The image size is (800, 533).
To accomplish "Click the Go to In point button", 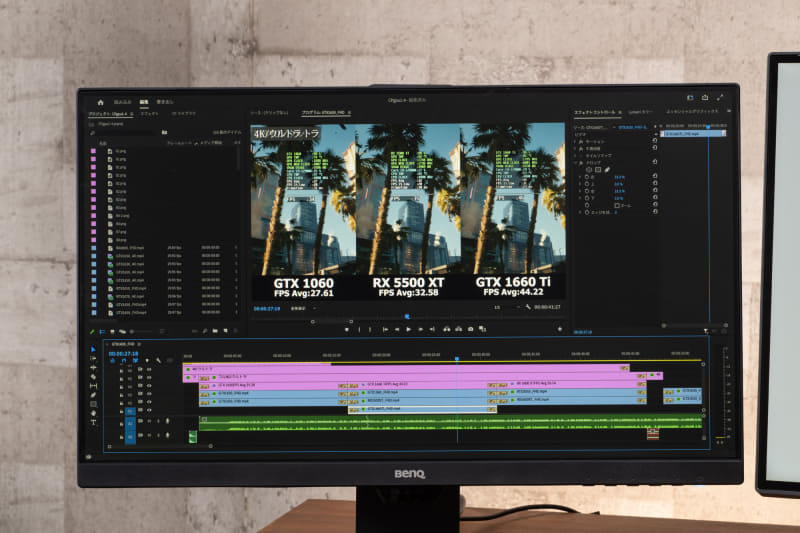I will point(385,329).
